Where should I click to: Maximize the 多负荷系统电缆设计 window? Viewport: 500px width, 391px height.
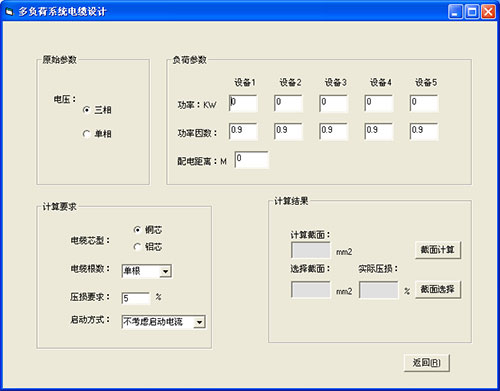(x=472, y=12)
